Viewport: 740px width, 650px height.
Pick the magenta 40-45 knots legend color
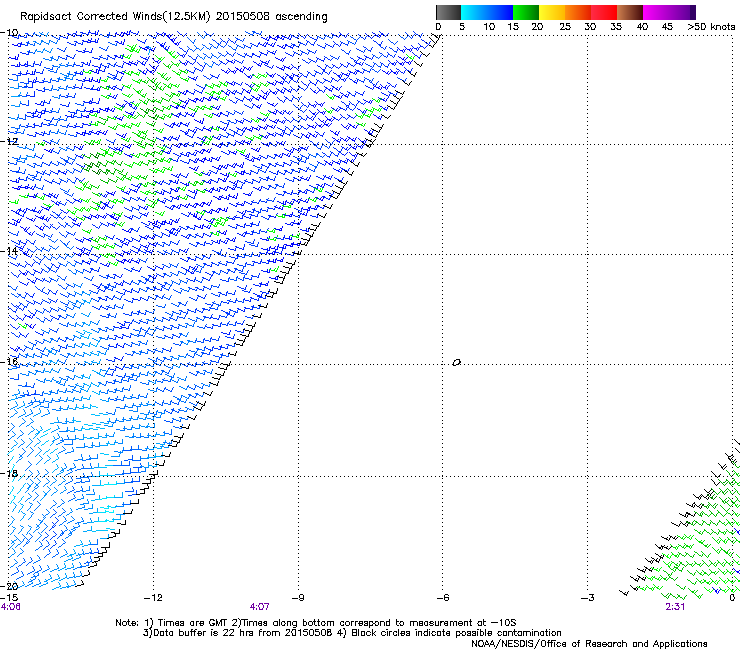(x=656, y=12)
